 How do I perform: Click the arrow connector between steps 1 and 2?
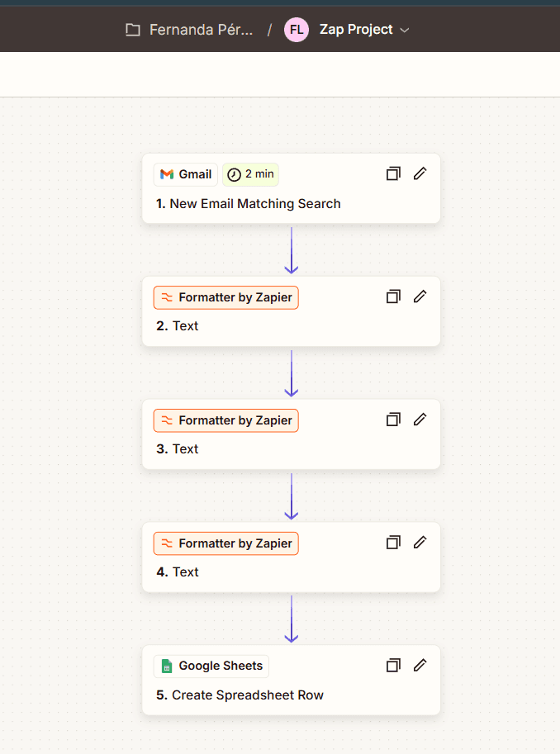coord(292,249)
